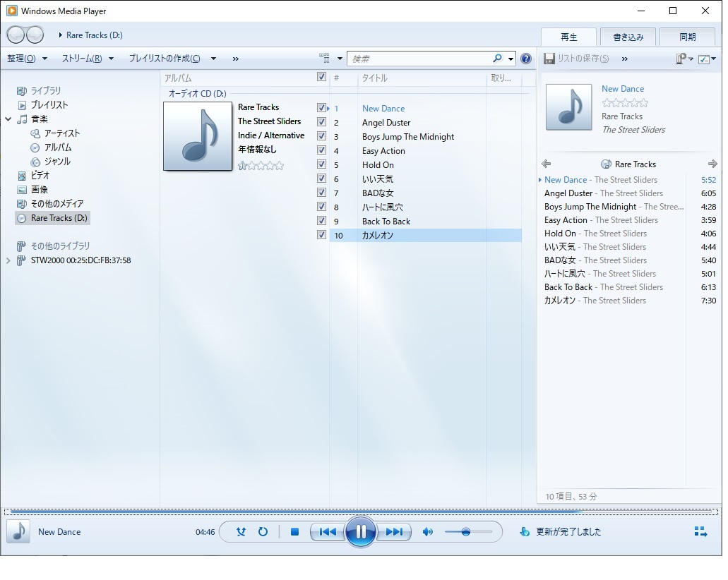Skip to the previous track
The image size is (728, 580).
tap(328, 532)
